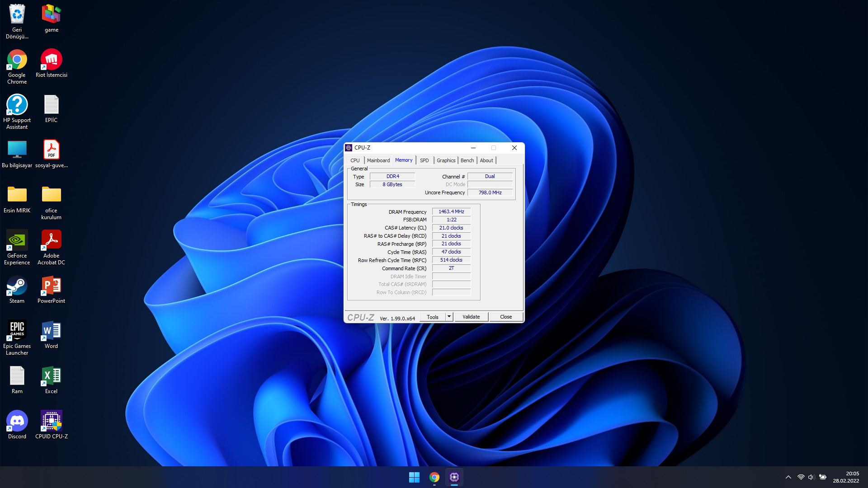The image size is (868, 488).
Task: Open the GeForce Experience shortcut
Action: click(17, 241)
